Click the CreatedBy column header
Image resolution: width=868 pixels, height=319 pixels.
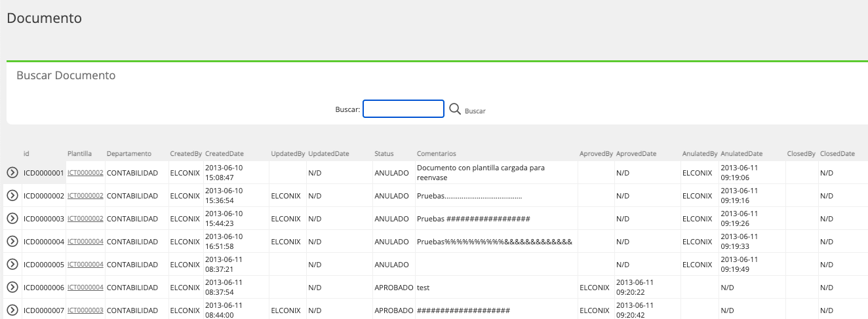pyautogui.click(x=186, y=154)
